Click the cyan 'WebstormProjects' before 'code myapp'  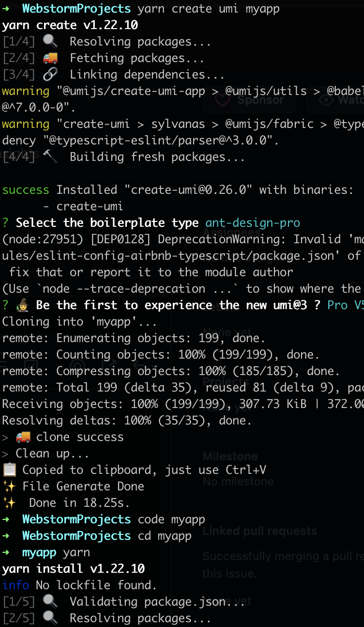(x=76, y=519)
